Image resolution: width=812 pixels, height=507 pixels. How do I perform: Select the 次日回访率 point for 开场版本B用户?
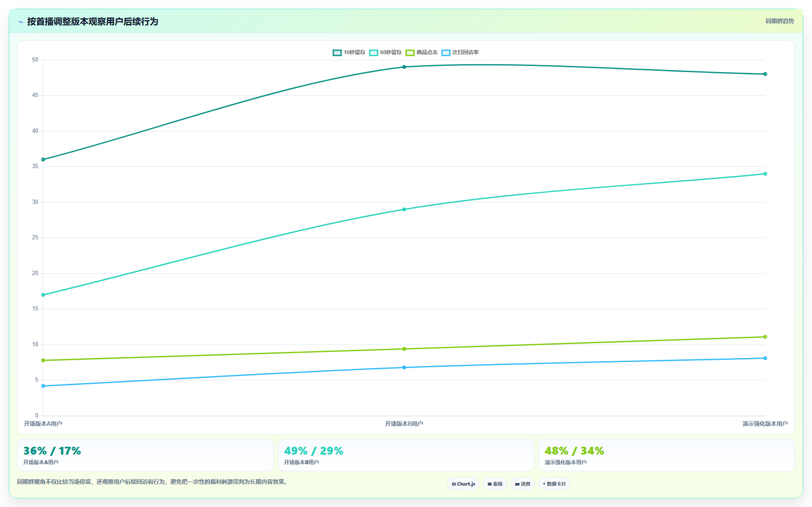pyautogui.click(x=404, y=367)
